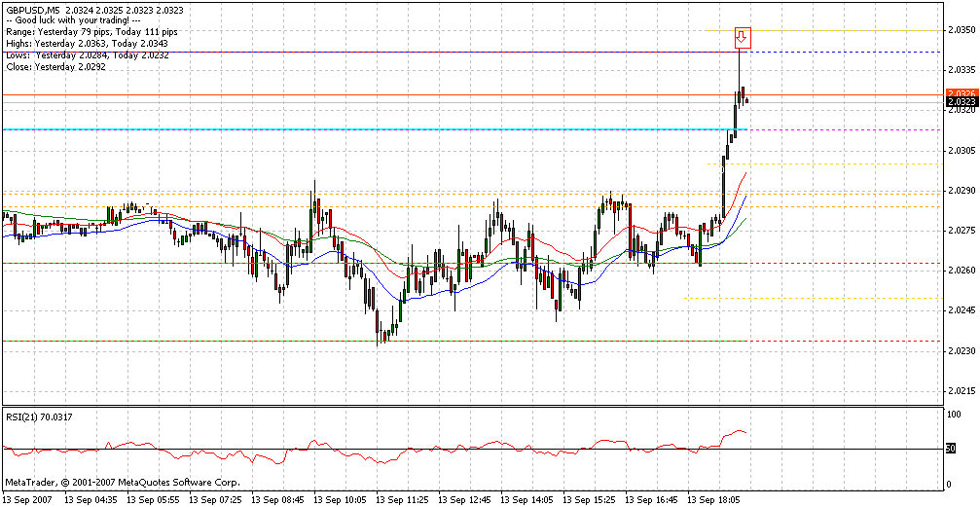Click the '13 Sep 14:05' time label
The image size is (980, 507).
click(x=526, y=500)
